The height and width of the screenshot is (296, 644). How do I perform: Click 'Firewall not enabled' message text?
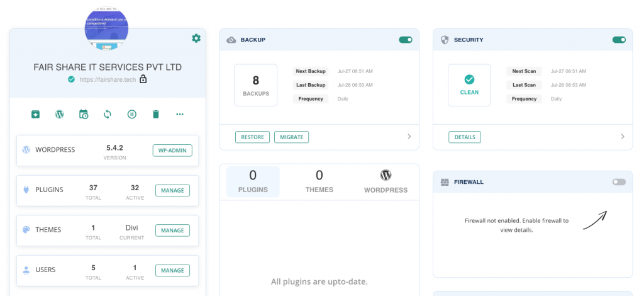(517, 225)
